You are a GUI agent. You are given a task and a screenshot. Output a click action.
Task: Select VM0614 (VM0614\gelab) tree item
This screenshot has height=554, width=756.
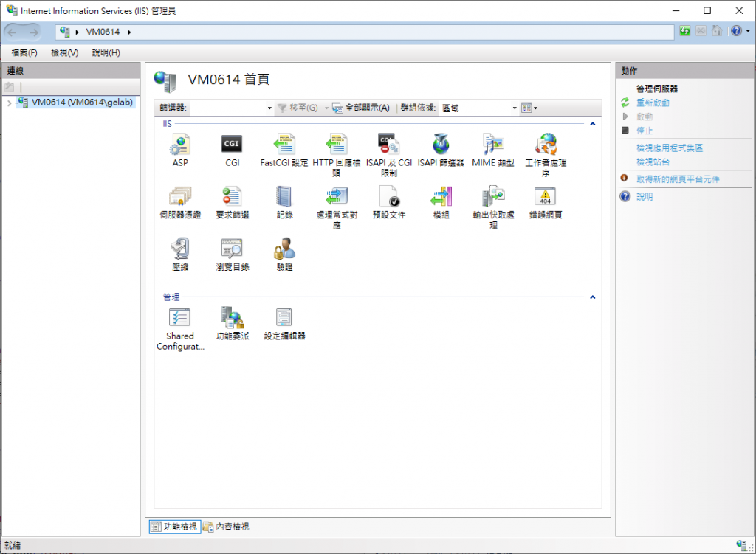[76, 102]
